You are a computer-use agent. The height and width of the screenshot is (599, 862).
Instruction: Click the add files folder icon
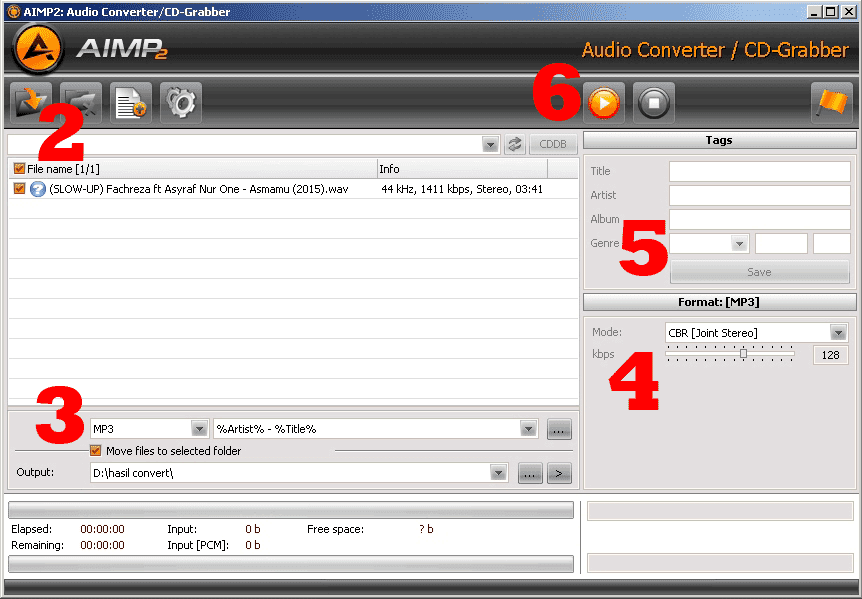tap(31, 103)
